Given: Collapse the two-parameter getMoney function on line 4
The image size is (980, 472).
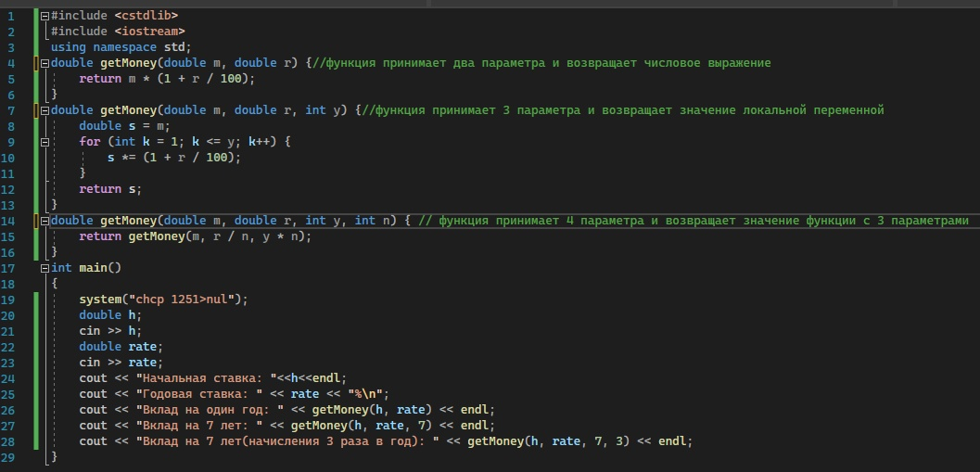Looking at the screenshot, I should pyautogui.click(x=45, y=63).
